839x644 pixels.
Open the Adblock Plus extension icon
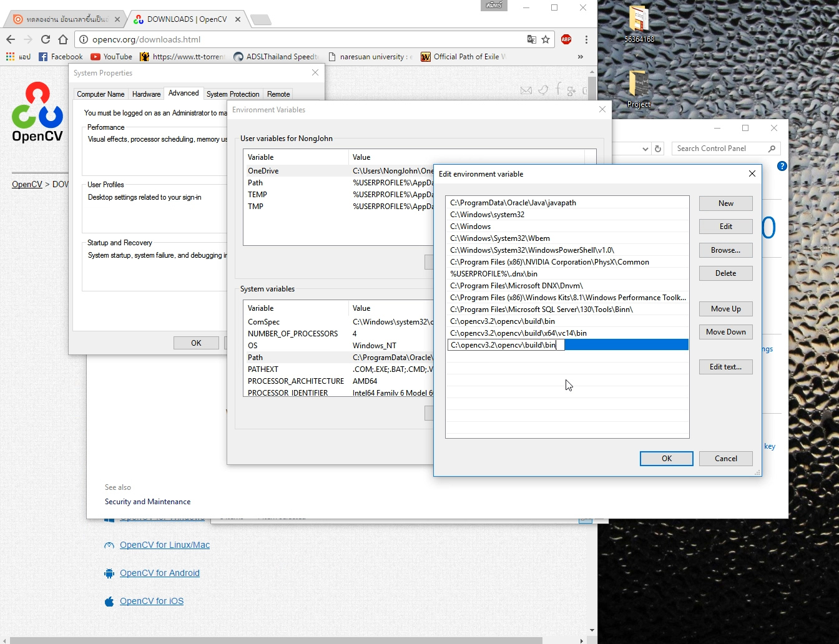click(x=566, y=39)
